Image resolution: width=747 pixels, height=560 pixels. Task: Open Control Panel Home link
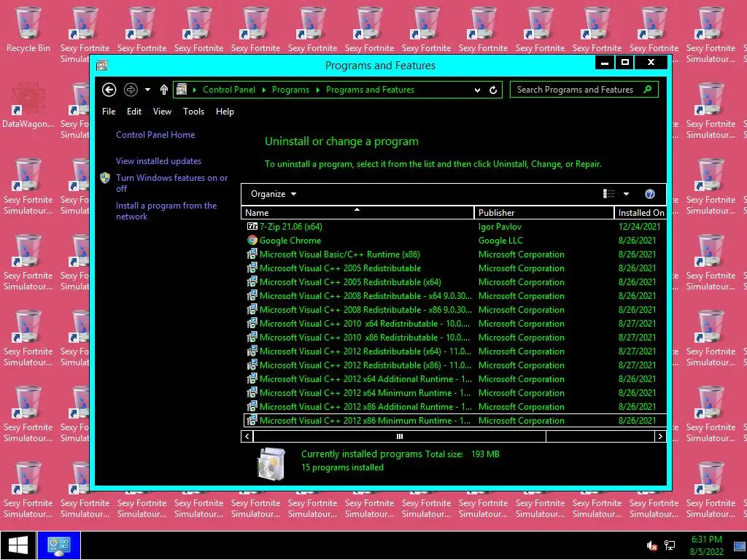155,135
